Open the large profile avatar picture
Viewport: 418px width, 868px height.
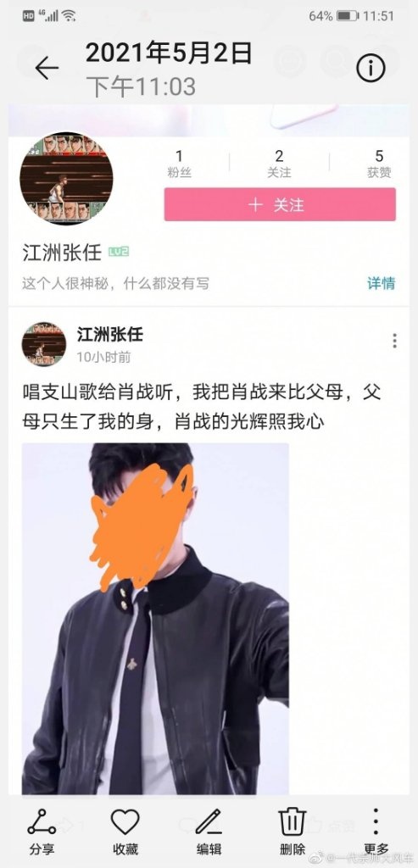click(66, 178)
